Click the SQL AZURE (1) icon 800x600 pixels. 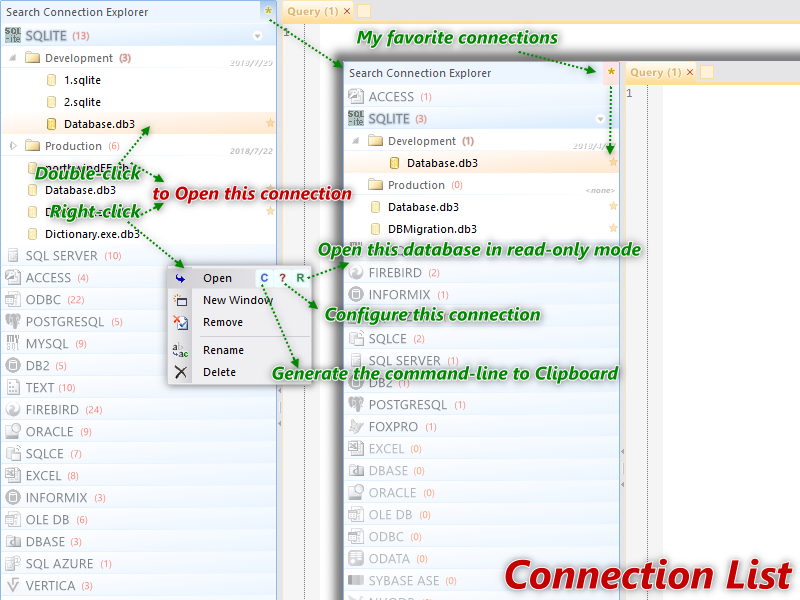[13, 563]
